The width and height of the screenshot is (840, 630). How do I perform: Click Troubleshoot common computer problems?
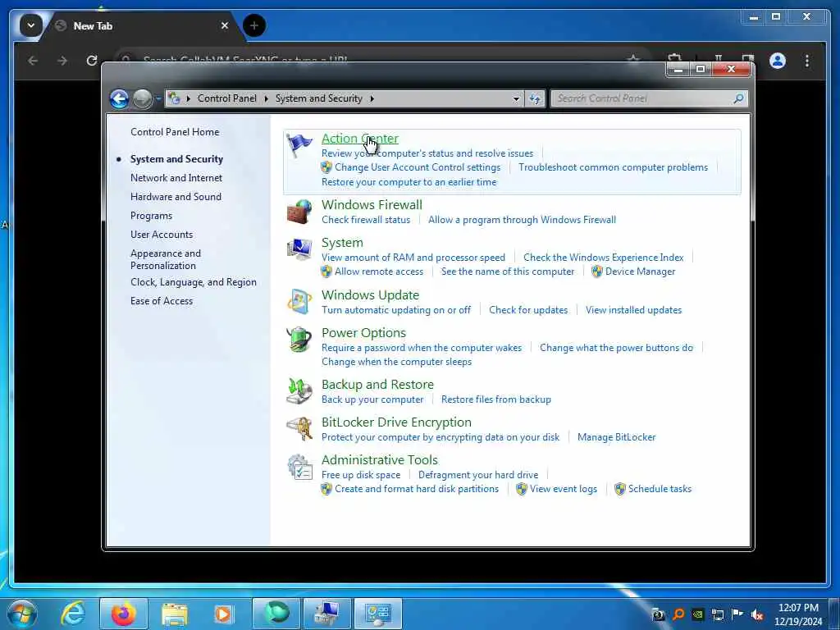613,167
